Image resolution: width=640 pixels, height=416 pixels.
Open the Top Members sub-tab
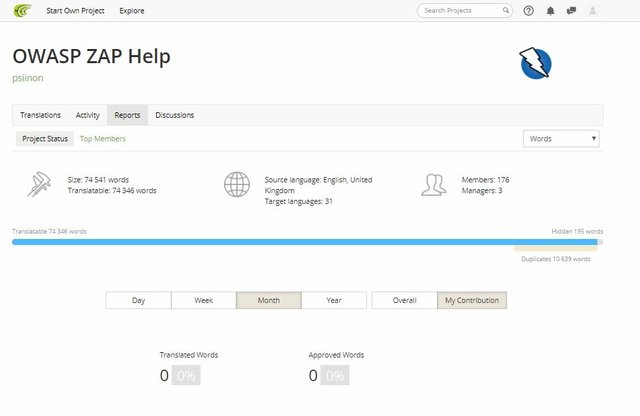103,139
